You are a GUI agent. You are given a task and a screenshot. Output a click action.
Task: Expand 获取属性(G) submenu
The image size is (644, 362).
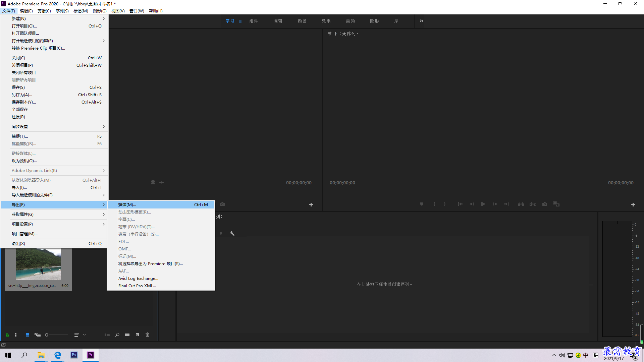coord(54,214)
